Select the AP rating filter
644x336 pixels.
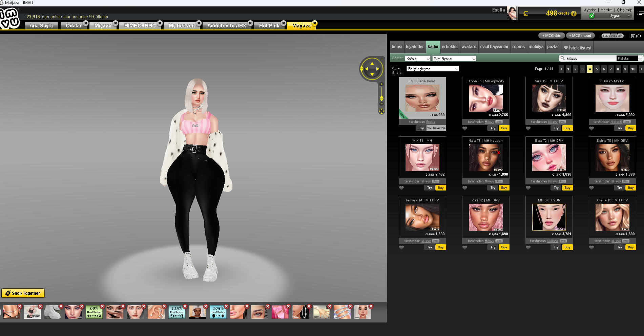[620, 36]
